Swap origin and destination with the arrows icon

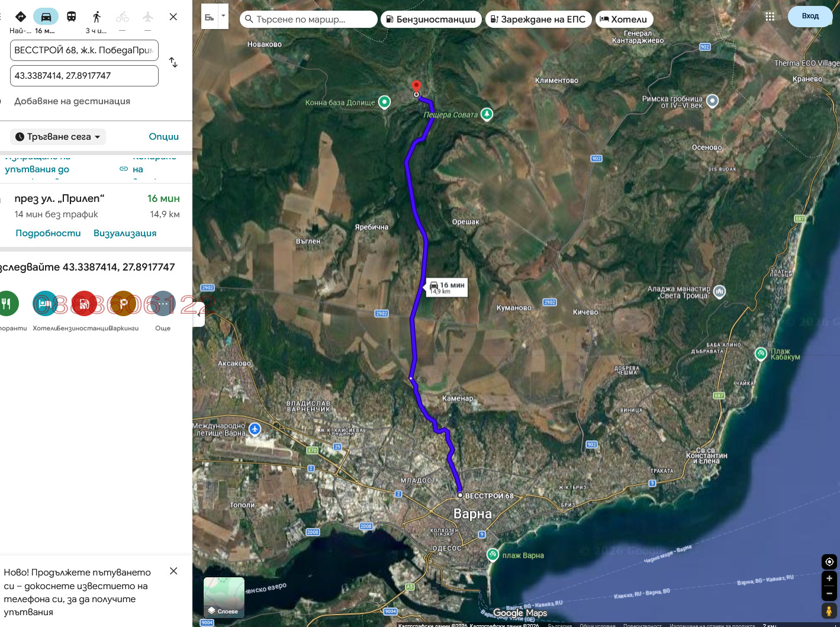pyautogui.click(x=173, y=62)
